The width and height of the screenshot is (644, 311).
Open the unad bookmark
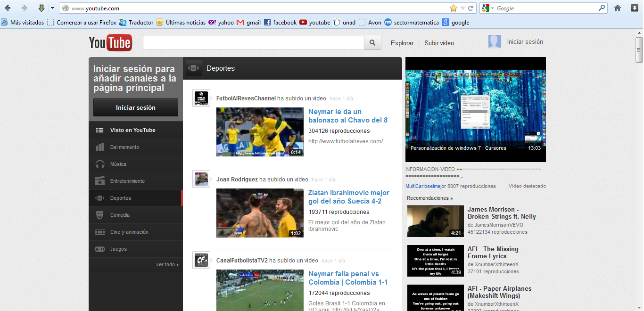click(345, 22)
